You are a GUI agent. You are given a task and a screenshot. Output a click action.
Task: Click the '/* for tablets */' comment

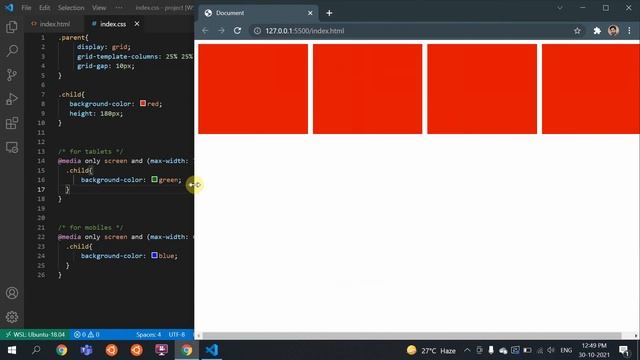(90, 151)
